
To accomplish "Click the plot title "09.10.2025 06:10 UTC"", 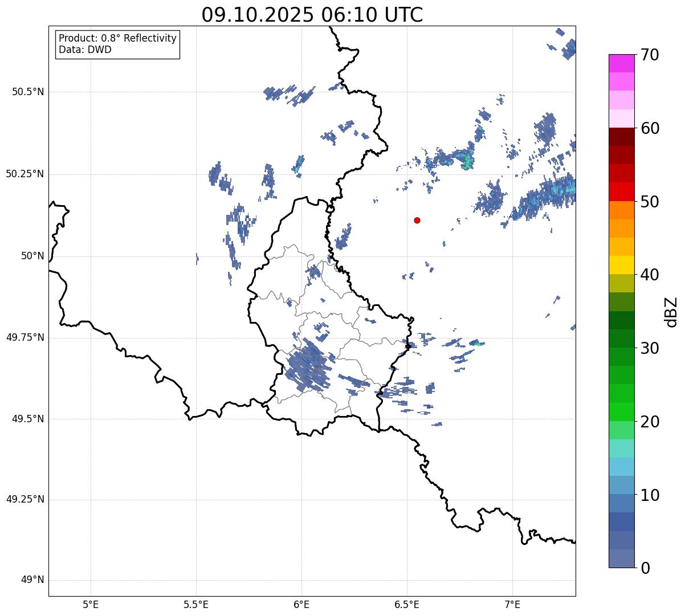I will click(x=312, y=15).
